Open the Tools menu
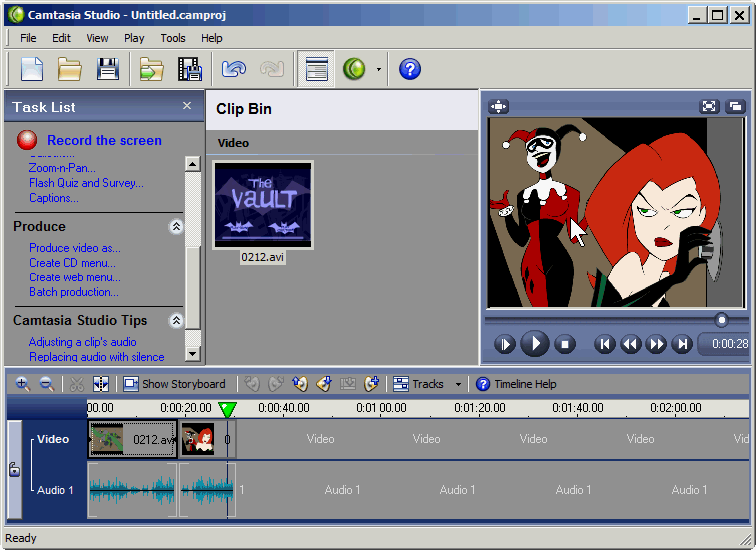This screenshot has width=756, height=550. point(173,38)
